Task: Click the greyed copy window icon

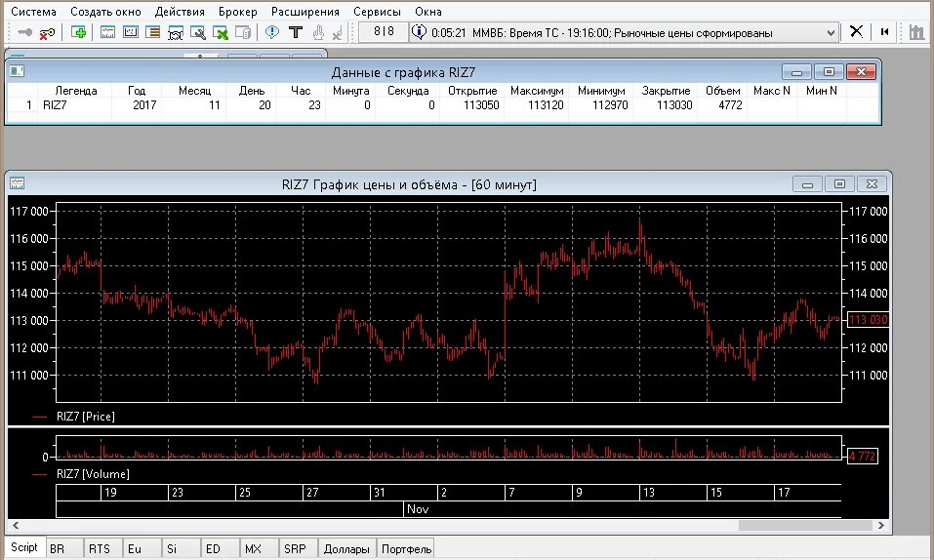Action: [x=243, y=33]
